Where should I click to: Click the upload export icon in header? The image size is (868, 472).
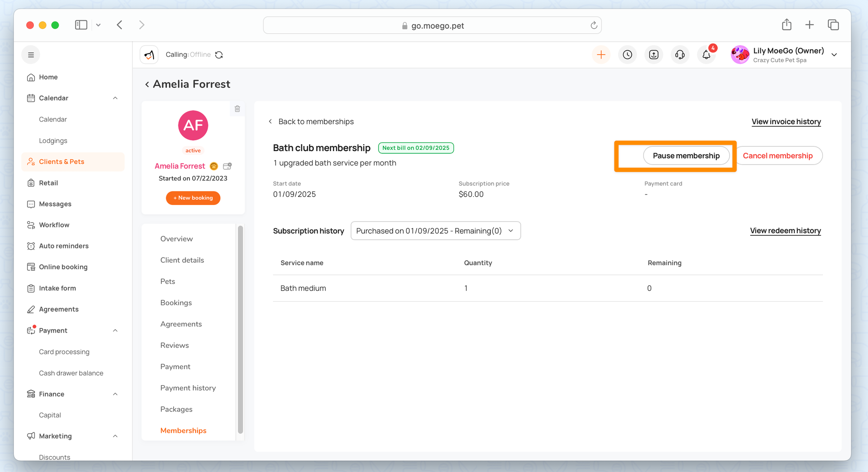pyautogui.click(x=654, y=55)
